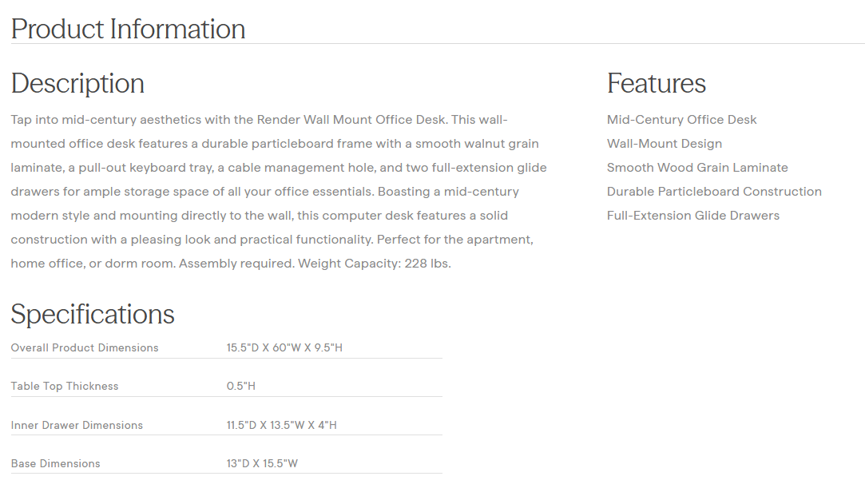This screenshot has height=504, width=865.
Task: Click the 13"D X 15.5"W base value
Action: coord(262,463)
